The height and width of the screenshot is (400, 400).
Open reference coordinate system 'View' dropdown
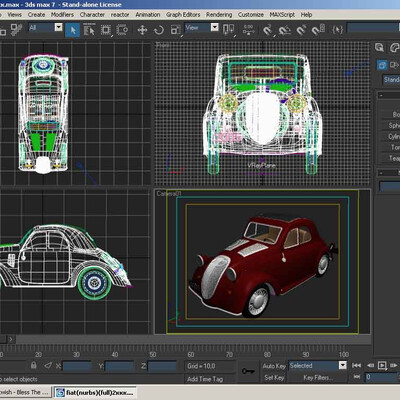pyautogui.click(x=215, y=27)
